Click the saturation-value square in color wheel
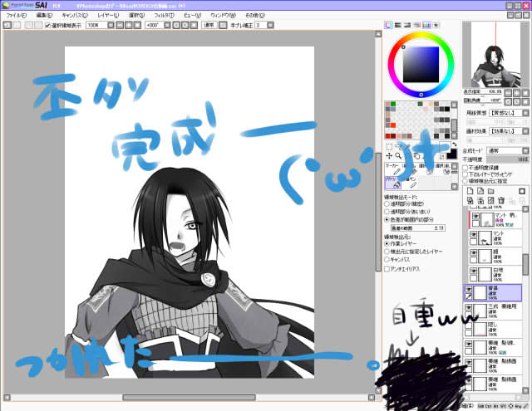Image resolution: width=532 pixels, height=411 pixels. pyautogui.click(x=421, y=65)
